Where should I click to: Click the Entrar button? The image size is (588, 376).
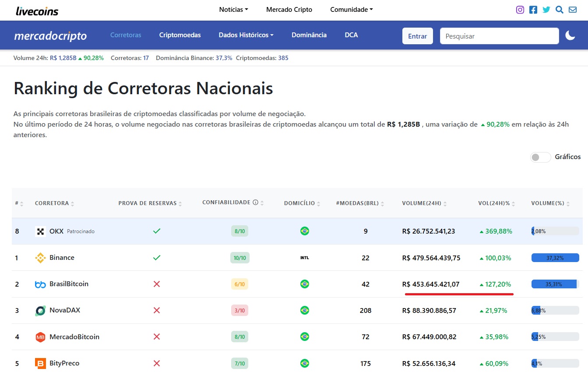(417, 36)
